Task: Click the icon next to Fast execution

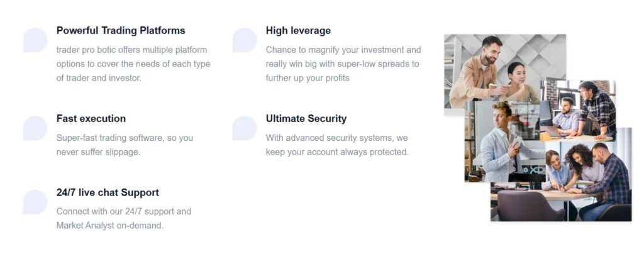Action: pos(35,128)
